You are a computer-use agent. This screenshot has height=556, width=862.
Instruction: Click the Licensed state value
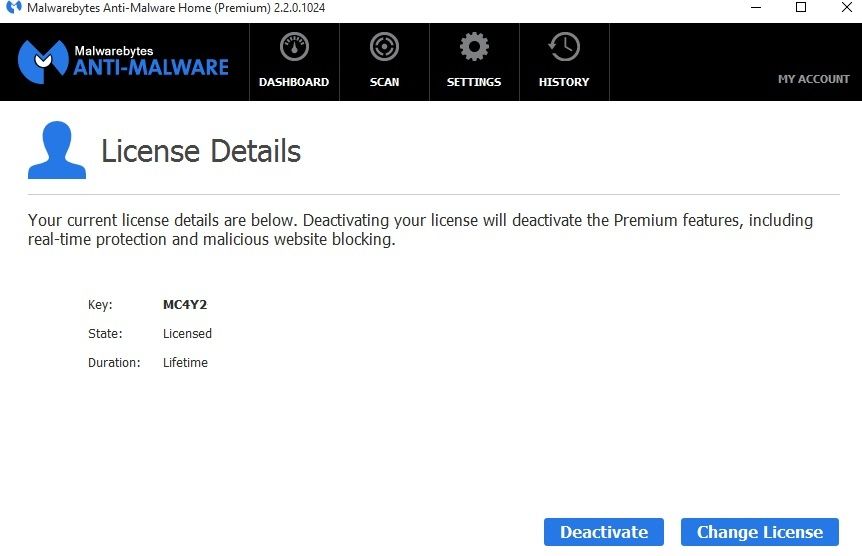[187, 334]
